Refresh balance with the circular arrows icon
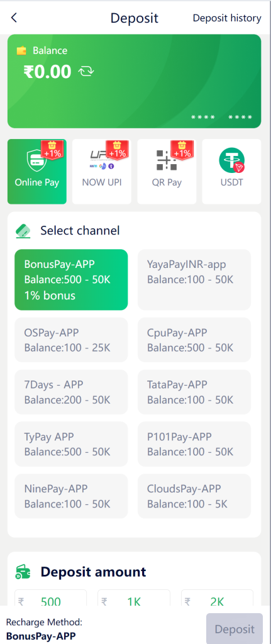Image resolution: width=271 pixels, height=644 pixels. point(86,72)
